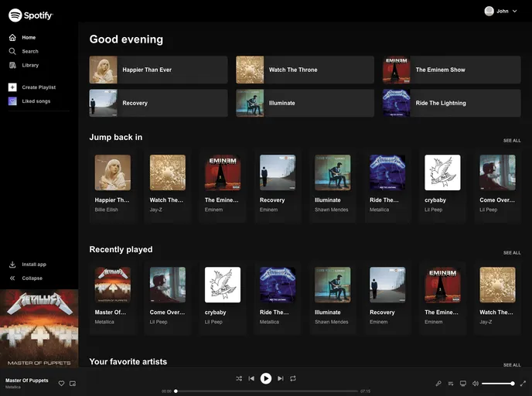
Task: Toggle repeat mode
Action: [293, 378]
